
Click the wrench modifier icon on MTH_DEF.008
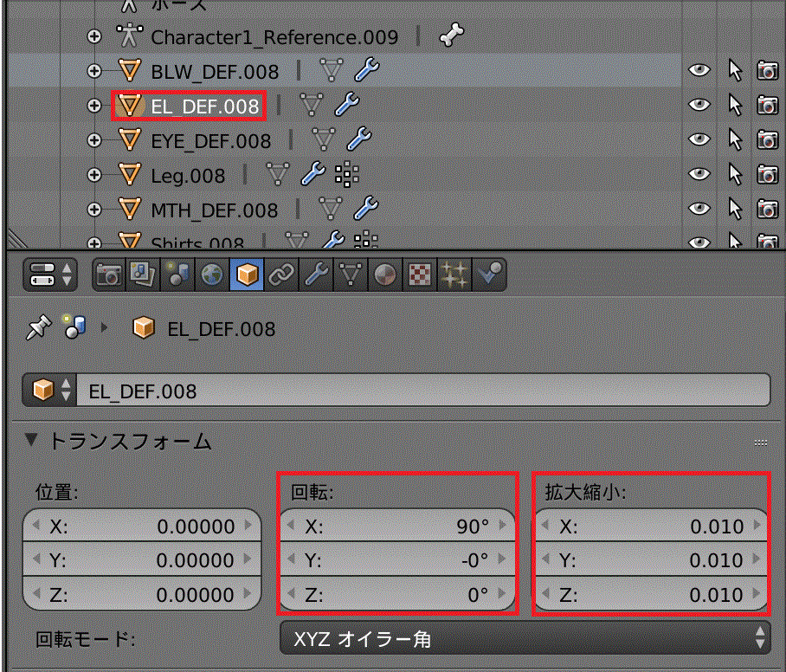click(367, 209)
